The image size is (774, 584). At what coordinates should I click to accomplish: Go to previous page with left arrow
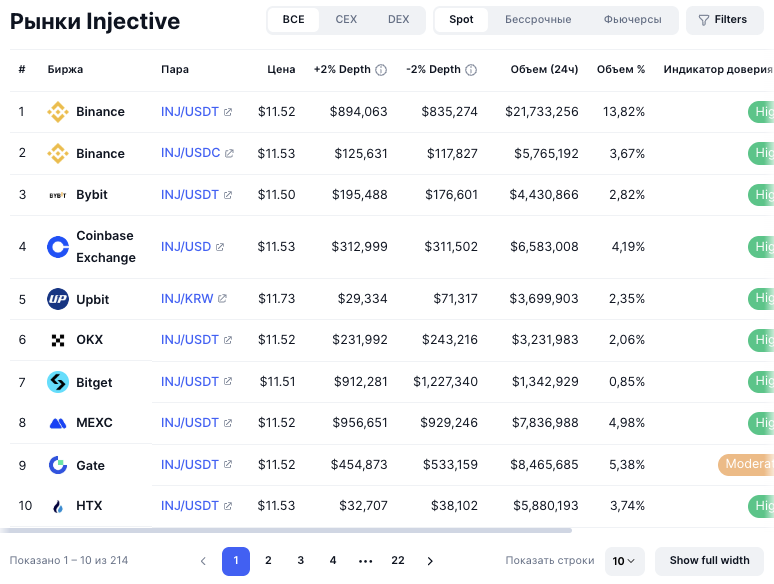[x=203, y=561]
